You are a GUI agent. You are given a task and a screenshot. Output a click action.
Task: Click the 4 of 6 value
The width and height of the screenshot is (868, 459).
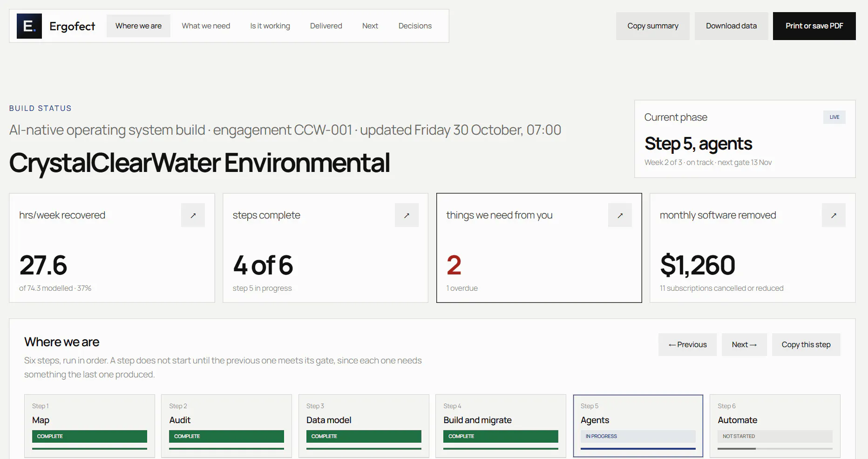263,265
